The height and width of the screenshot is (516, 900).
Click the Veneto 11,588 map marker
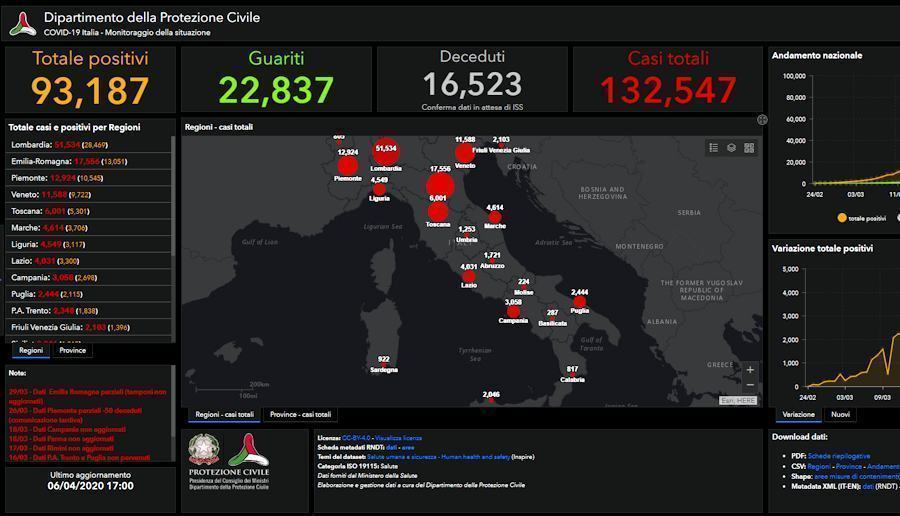point(464,153)
